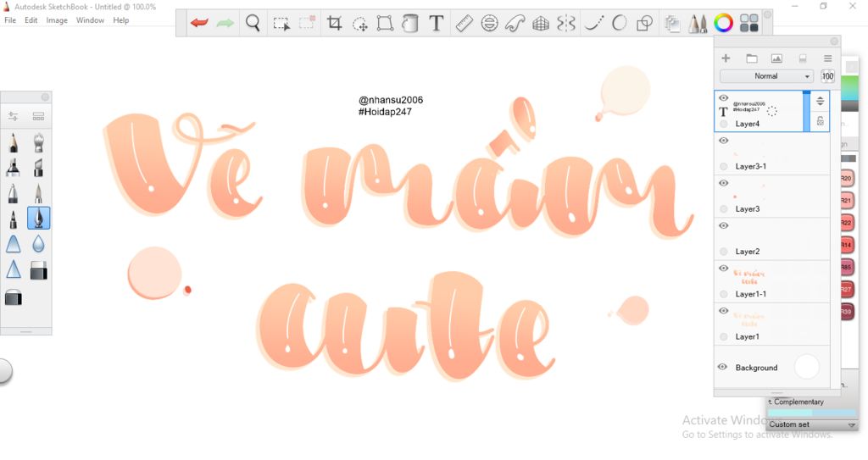
Task: Open the Help menu
Action: [120, 20]
